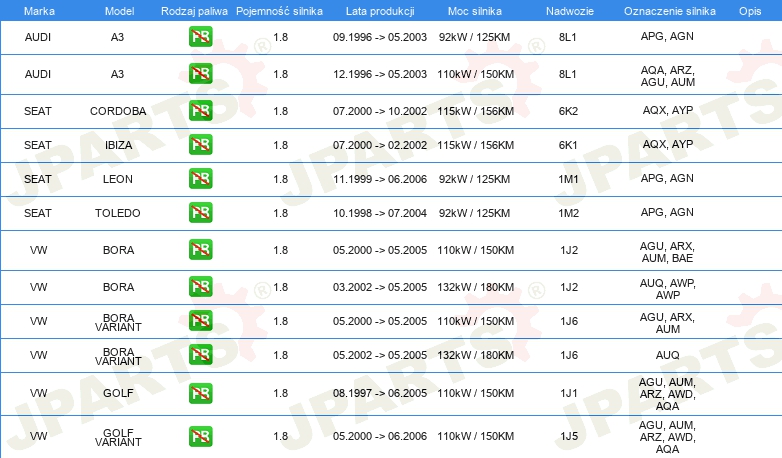Click the date range 07.2000 -> 10.2002
782x458 pixels.
[x=380, y=111]
